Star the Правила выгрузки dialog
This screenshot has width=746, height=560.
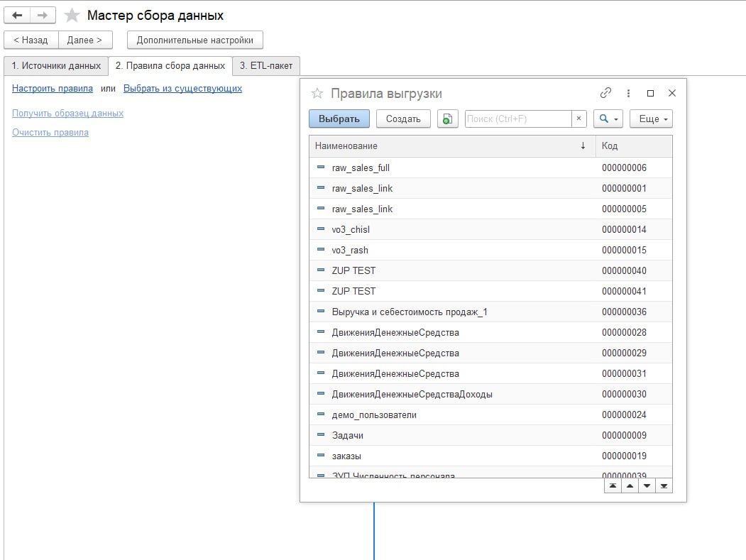[x=317, y=94]
